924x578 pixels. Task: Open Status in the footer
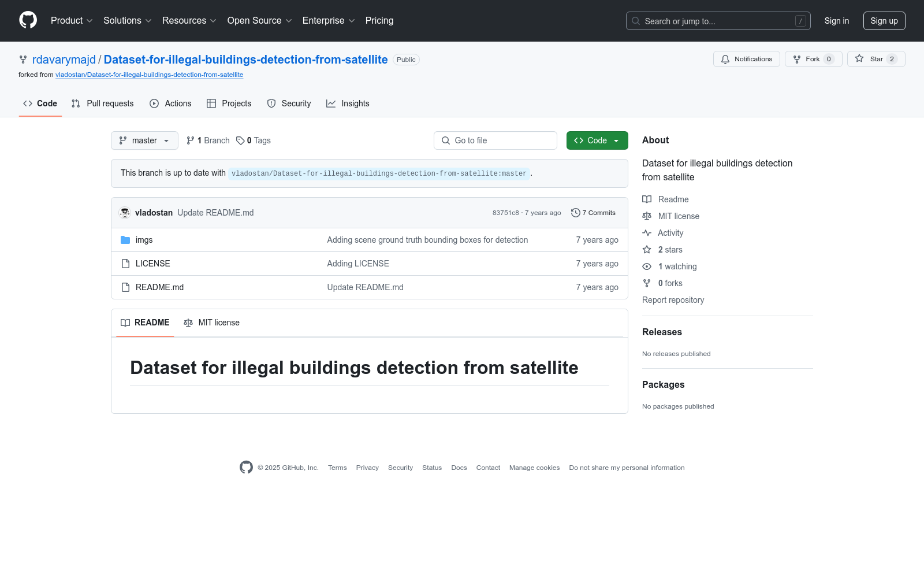pos(432,468)
